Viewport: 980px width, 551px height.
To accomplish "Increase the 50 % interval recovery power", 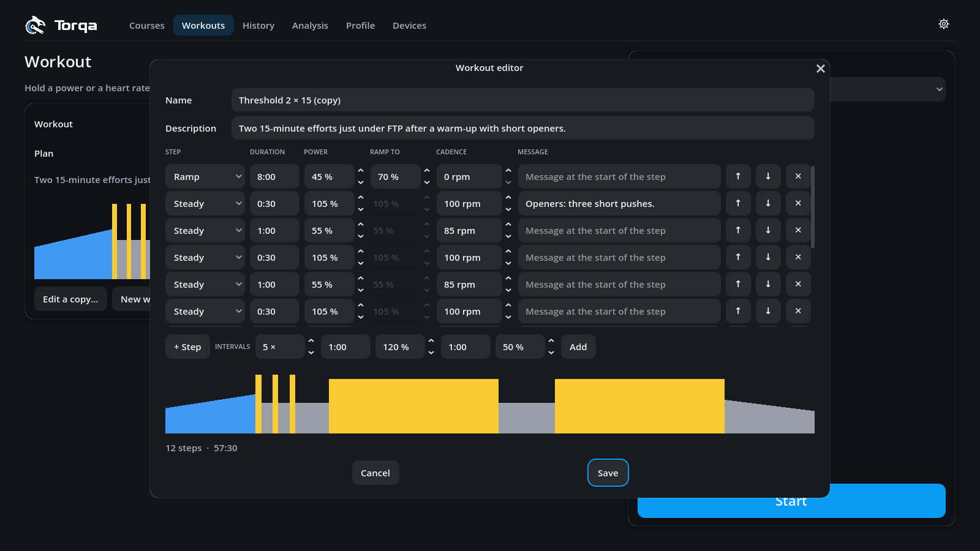I will click(x=551, y=341).
